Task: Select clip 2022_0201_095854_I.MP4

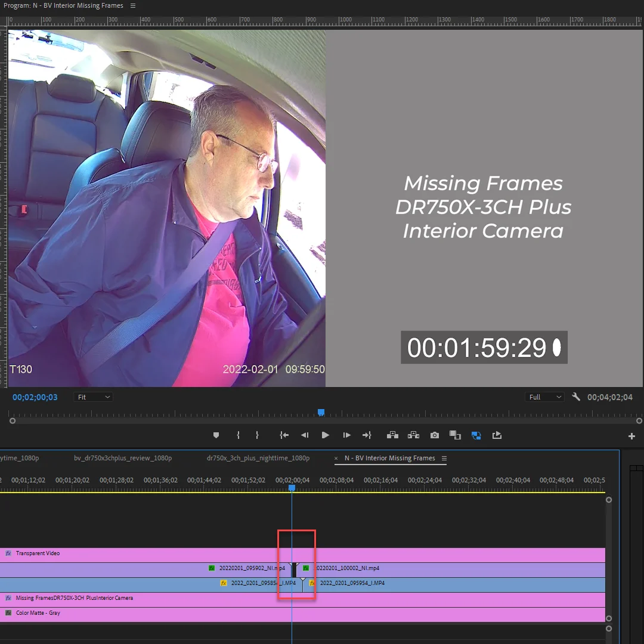Action: pyautogui.click(x=151, y=584)
